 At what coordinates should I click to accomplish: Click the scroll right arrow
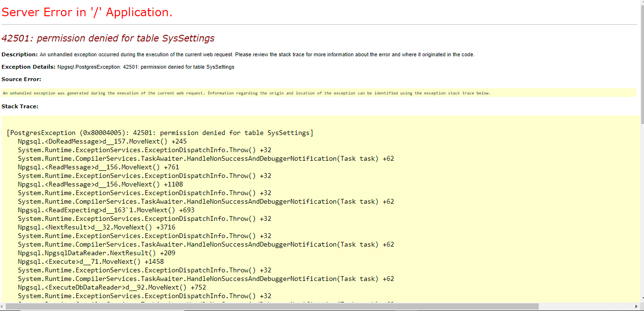coord(636,306)
